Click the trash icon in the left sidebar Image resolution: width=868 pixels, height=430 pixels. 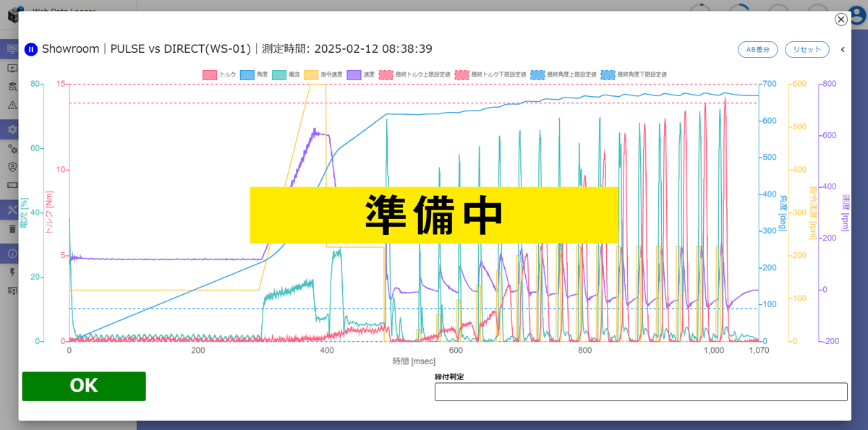pyautogui.click(x=11, y=228)
